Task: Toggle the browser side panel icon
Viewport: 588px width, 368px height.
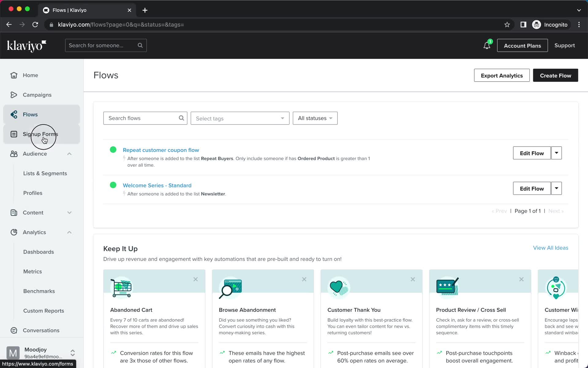Action: [523, 25]
